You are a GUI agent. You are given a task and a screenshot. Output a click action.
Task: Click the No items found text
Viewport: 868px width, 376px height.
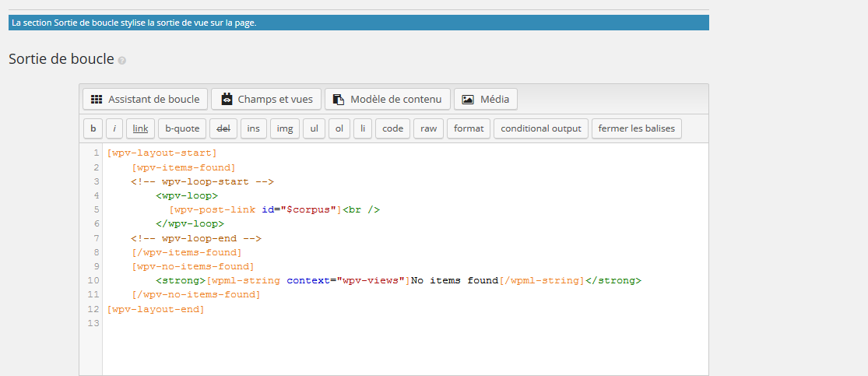(x=455, y=281)
